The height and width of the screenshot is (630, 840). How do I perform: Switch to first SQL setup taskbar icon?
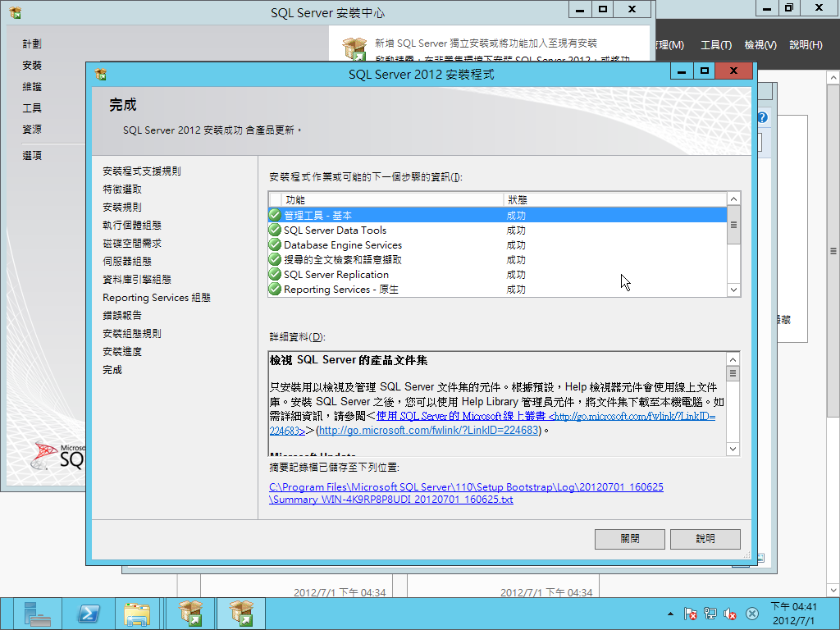pos(190,614)
